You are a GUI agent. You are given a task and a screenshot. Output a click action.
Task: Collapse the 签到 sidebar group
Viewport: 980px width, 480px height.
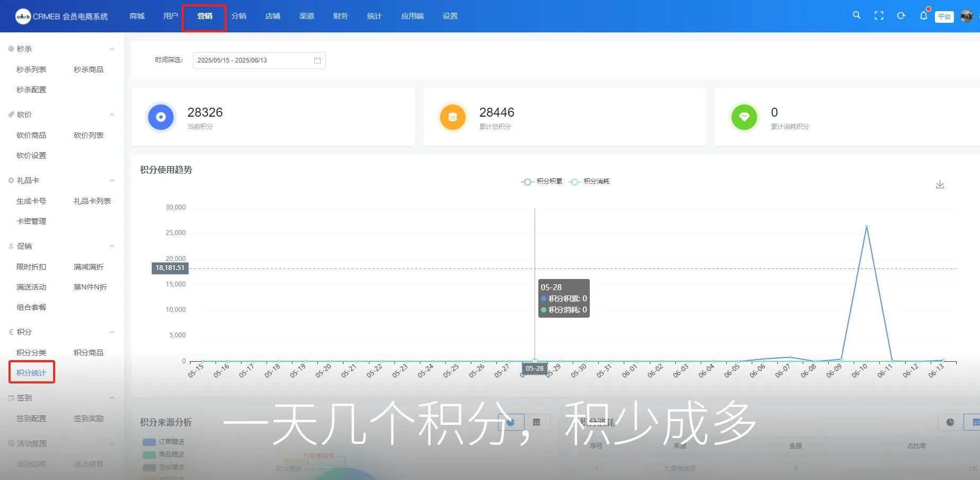112,398
